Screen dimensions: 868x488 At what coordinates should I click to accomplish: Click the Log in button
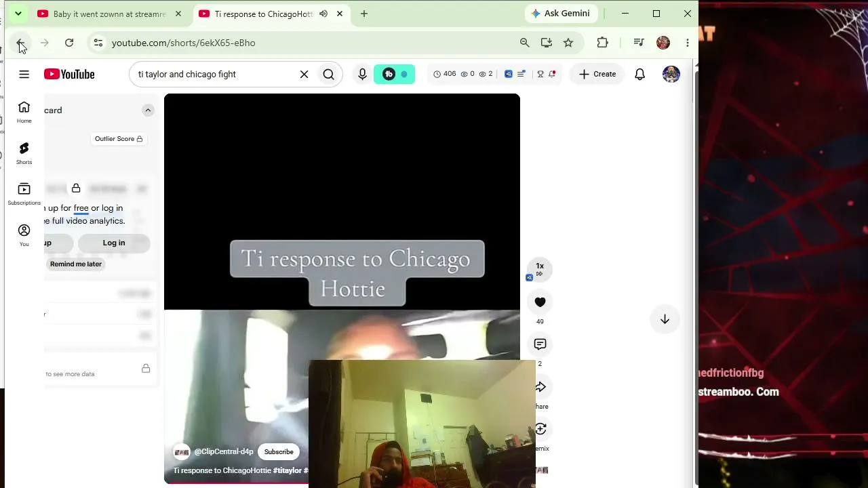pyautogui.click(x=114, y=243)
